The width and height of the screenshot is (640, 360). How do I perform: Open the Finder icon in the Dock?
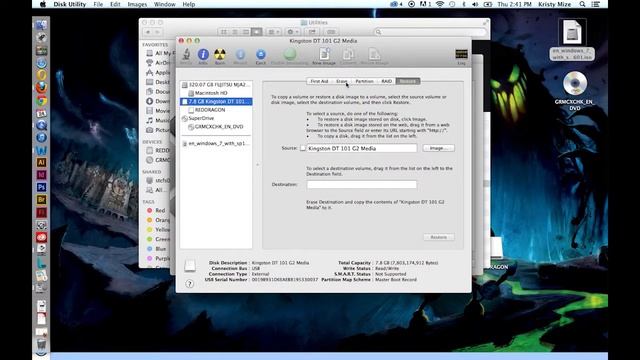tap(41, 25)
